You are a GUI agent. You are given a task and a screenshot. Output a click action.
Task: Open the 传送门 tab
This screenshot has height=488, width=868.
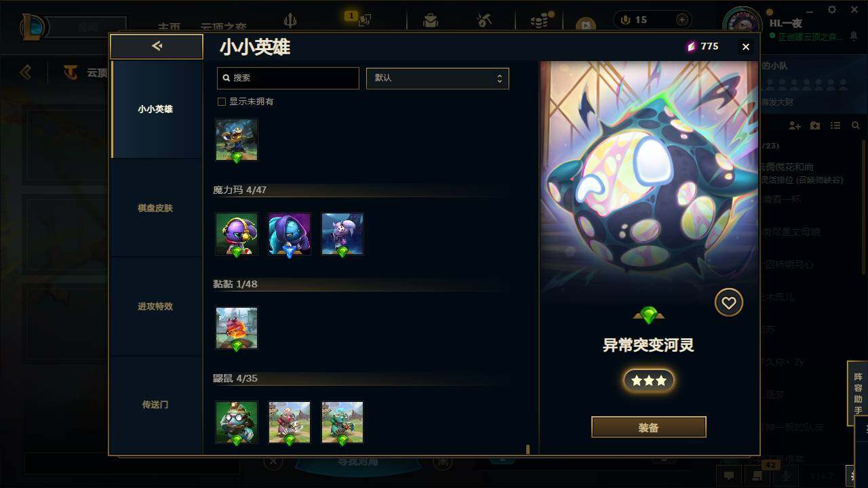click(x=155, y=405)
